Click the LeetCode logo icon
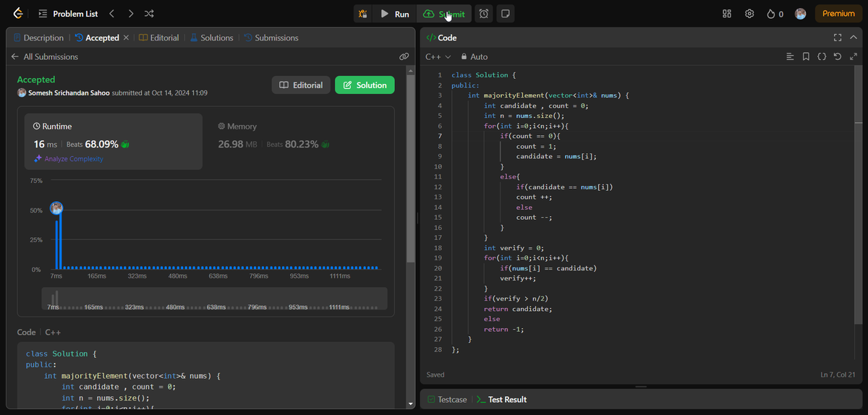Image resolution: width=868 pixels, height=415 pixels. coord(17,14)
